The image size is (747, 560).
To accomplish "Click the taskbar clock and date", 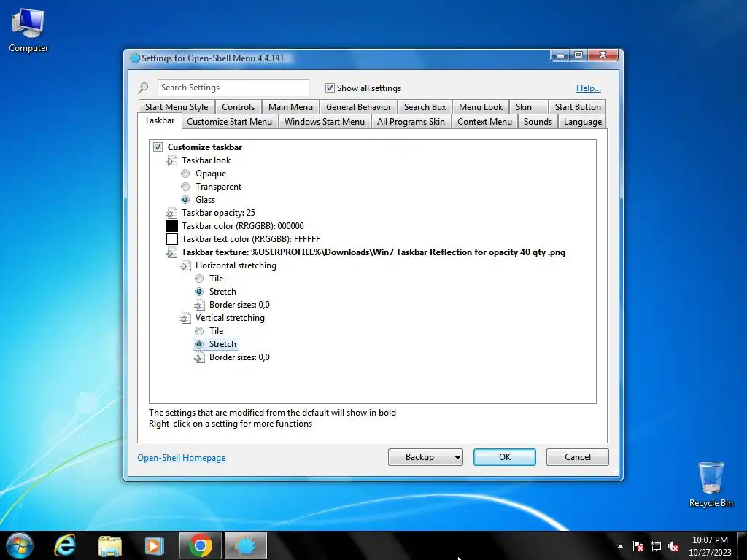I will click(710, 546).
